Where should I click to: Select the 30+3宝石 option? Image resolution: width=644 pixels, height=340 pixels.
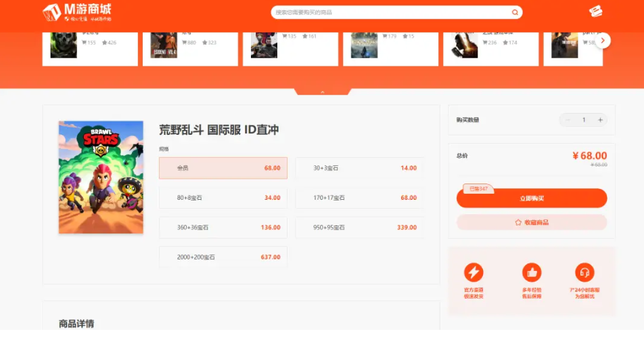(359, 168)
